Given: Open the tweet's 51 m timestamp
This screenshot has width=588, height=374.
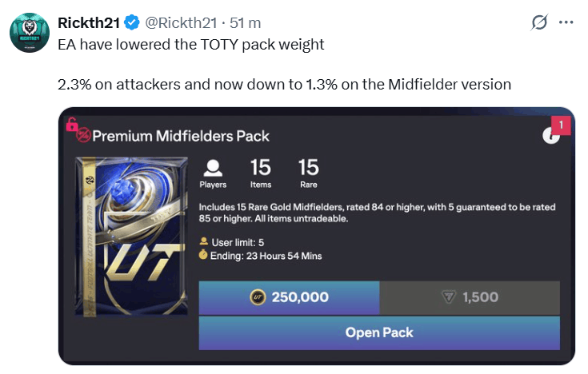Looking at the screenshot, I should (246, 22).
